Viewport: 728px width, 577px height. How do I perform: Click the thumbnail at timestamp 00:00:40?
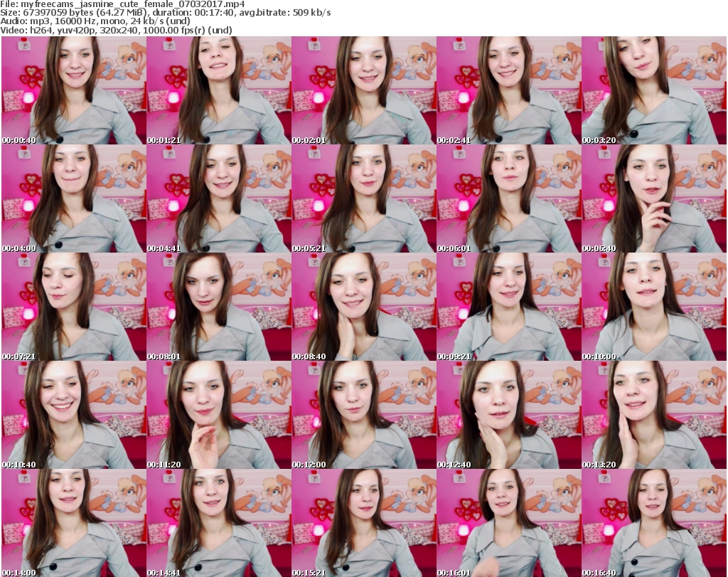pyautogui.click(x=74, y=90)
